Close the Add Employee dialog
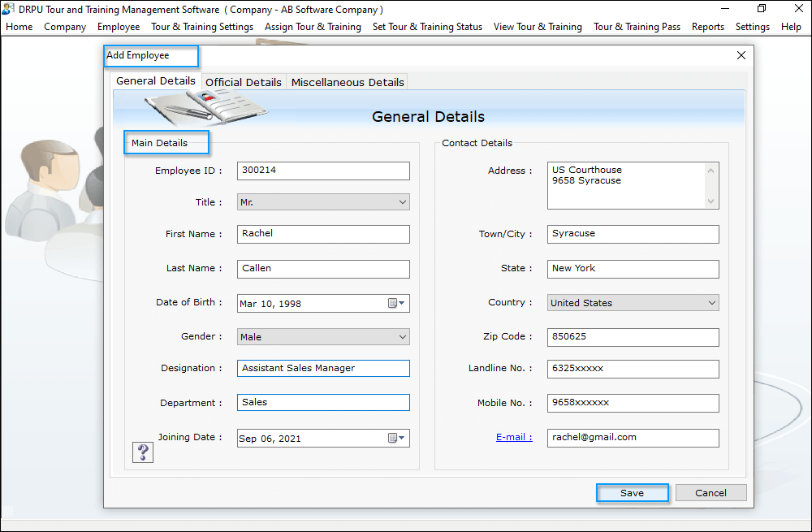 pyautogui.click(x=741, y=55)
